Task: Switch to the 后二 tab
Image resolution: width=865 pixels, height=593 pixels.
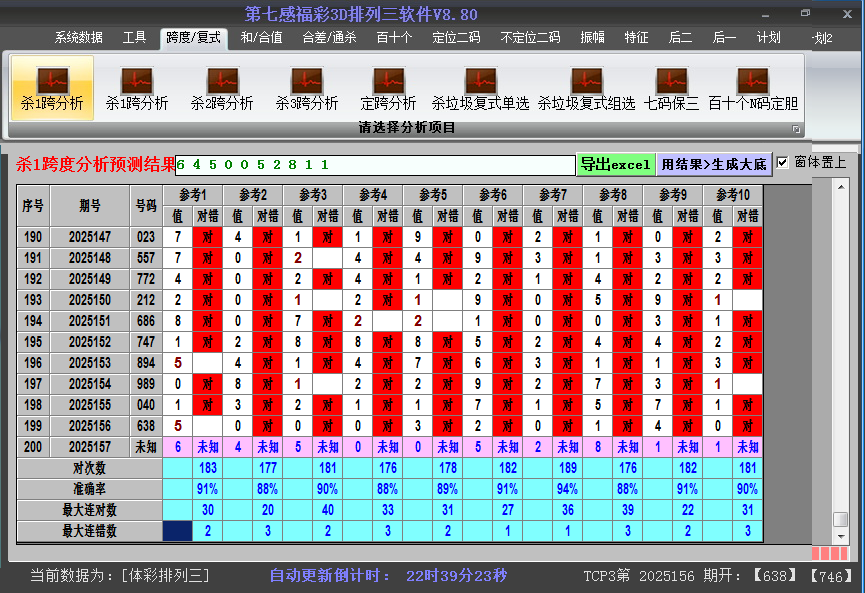Action: tap(680, 38)
